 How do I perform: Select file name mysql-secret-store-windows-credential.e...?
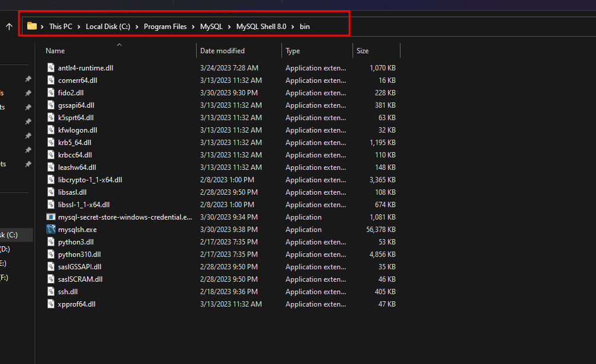[125, 217]
